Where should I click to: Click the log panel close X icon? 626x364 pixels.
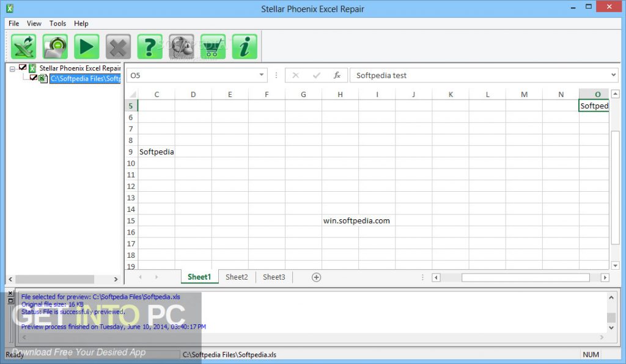tap(11, 293)
